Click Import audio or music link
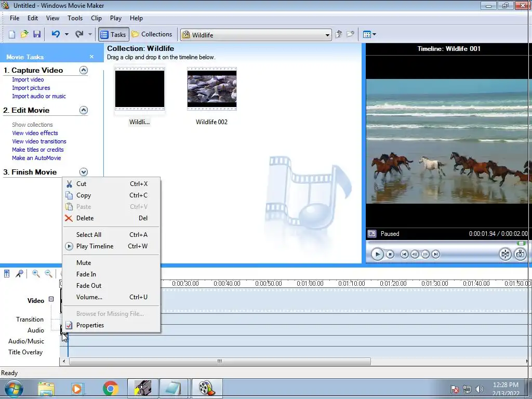Screen dimensions: 532x399 pyautogui.click(x=39, y=96)
